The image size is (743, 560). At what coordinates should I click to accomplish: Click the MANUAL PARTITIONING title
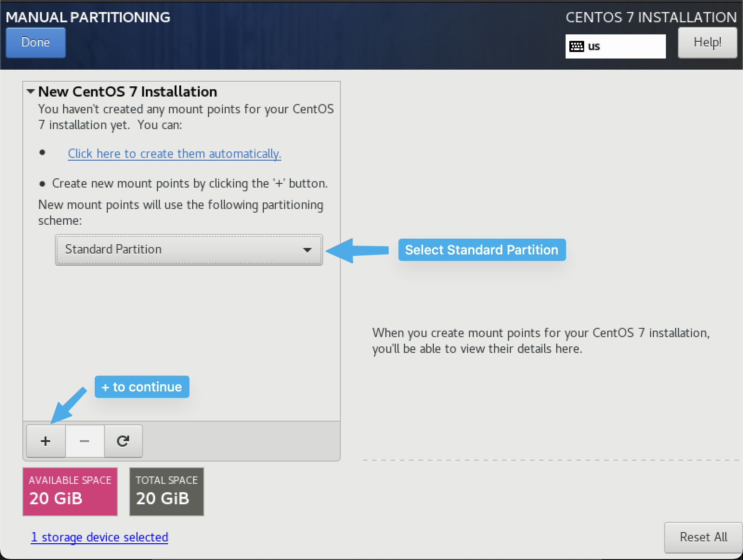(x=88, y=17)
